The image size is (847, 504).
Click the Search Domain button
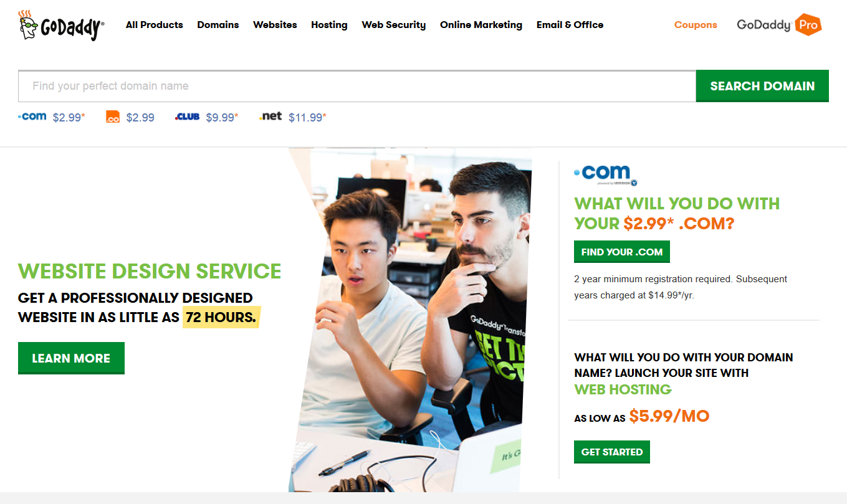tap(762, 86)
